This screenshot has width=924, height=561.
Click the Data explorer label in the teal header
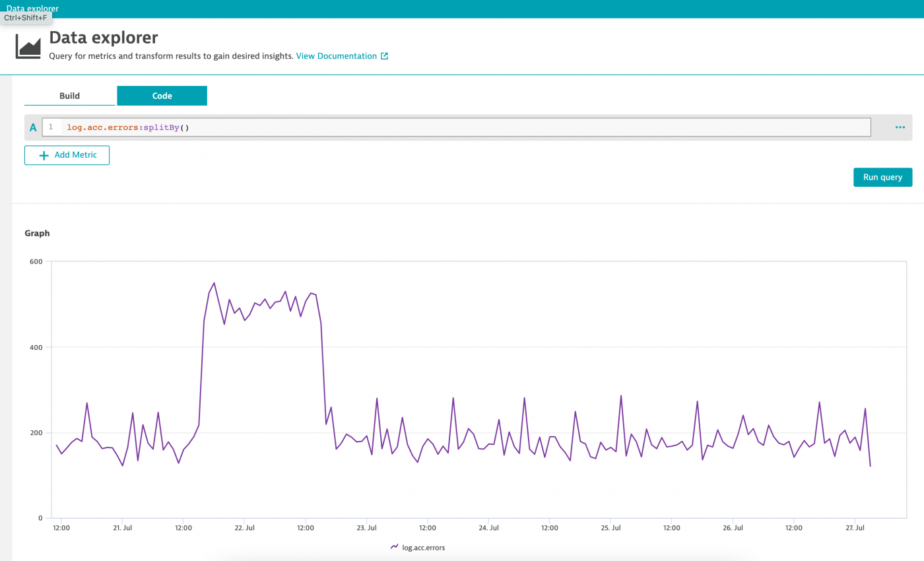tap(32, 8)
